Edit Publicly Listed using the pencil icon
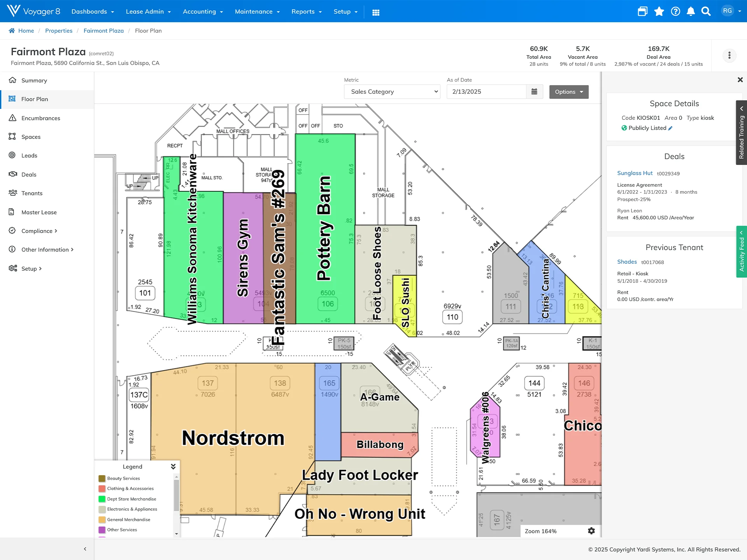The width and height of the screenshot is (747, 560). pos(670,128)
